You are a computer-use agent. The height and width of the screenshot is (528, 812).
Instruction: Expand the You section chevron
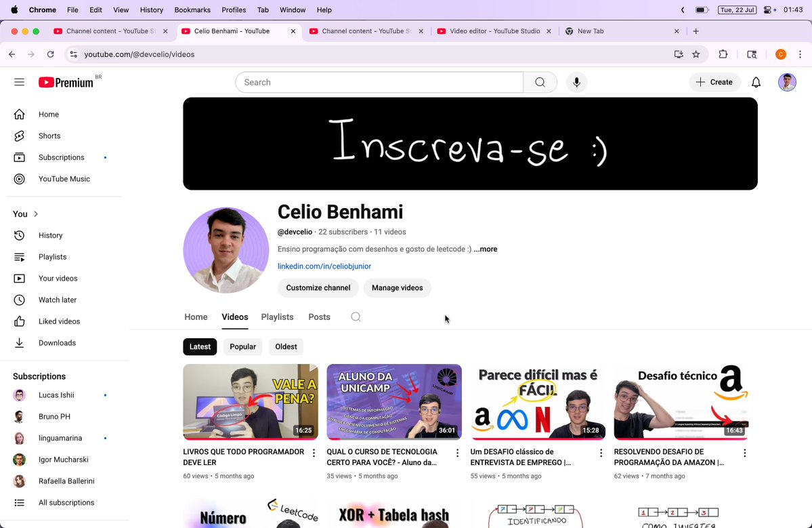(x=36, y=214)
